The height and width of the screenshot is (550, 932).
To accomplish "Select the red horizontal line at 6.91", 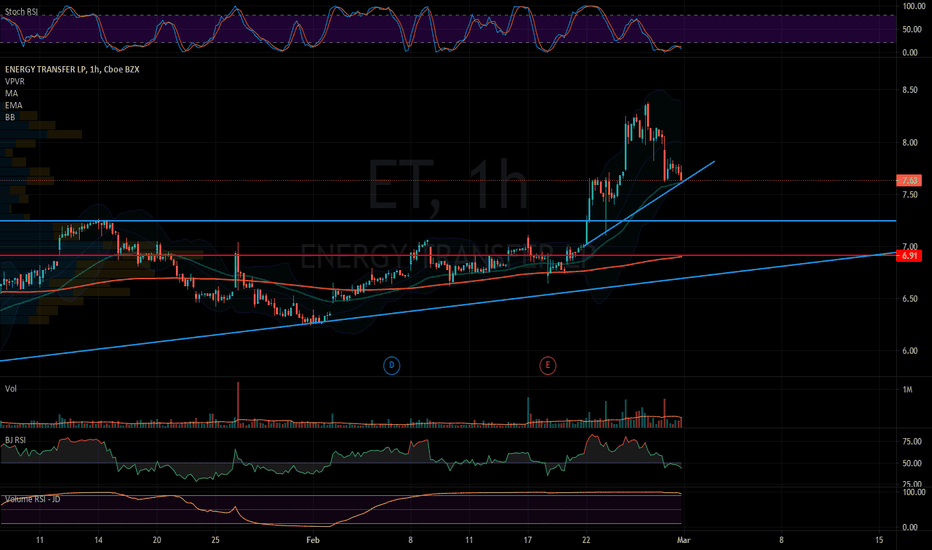I will [x=448, y=256].
